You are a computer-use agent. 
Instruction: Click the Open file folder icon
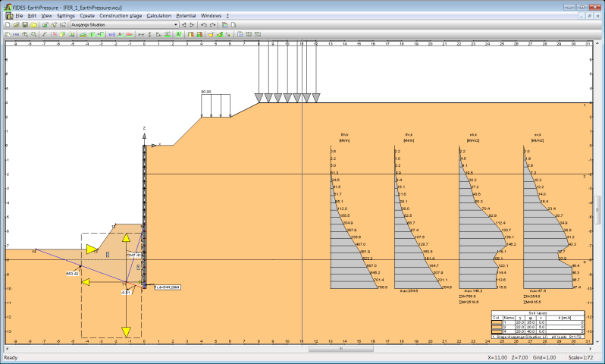(16, 25)
